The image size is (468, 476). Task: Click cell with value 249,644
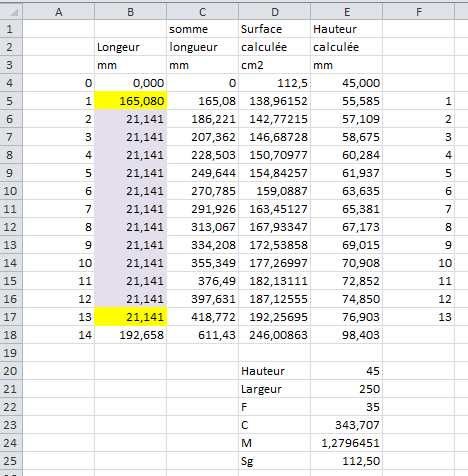point(202,173)
